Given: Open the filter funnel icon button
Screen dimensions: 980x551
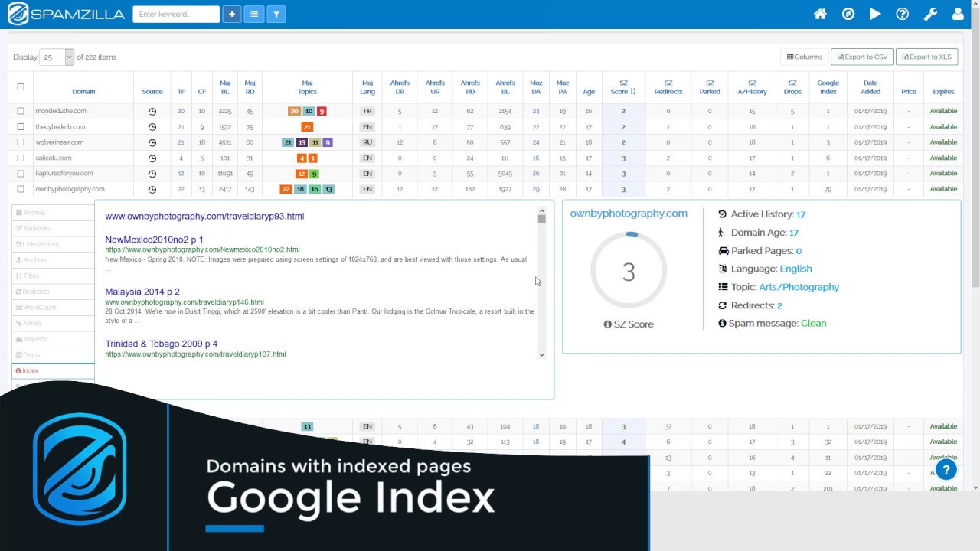Looking at the screenshot, I should coord(276,14).
